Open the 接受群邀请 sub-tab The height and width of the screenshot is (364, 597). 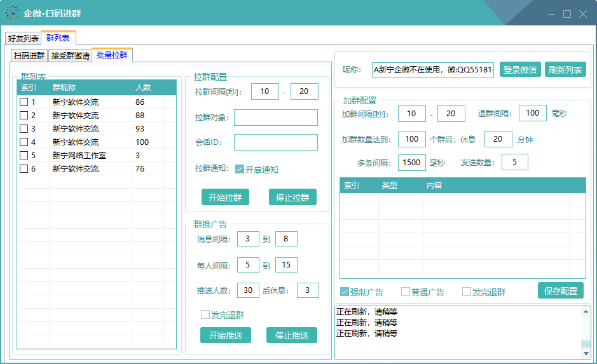70,55
